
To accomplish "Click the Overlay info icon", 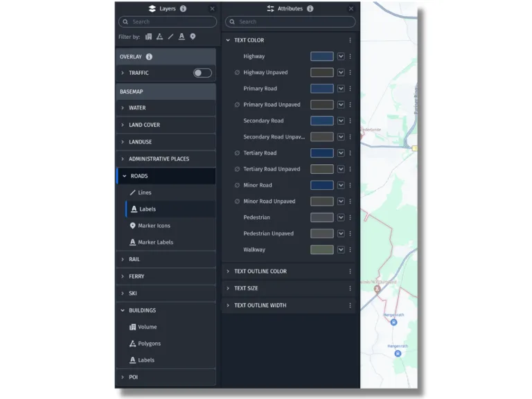I will pyautogui.click(x=149, y=57).
